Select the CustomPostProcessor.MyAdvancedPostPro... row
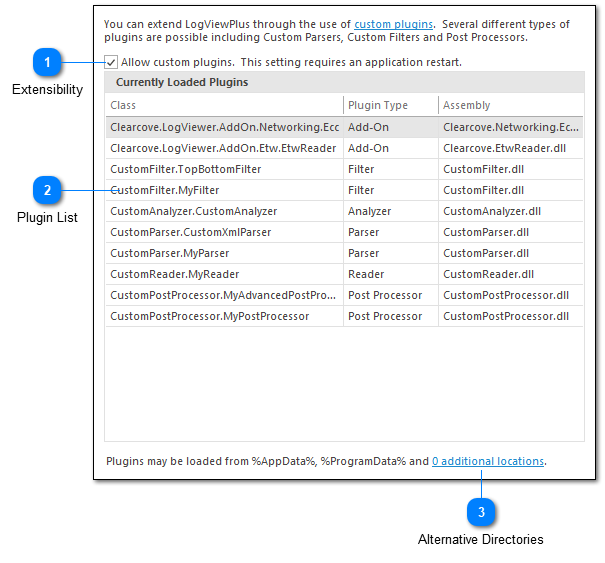The height and width of the screenshot is (563, 605). (344, 295)
